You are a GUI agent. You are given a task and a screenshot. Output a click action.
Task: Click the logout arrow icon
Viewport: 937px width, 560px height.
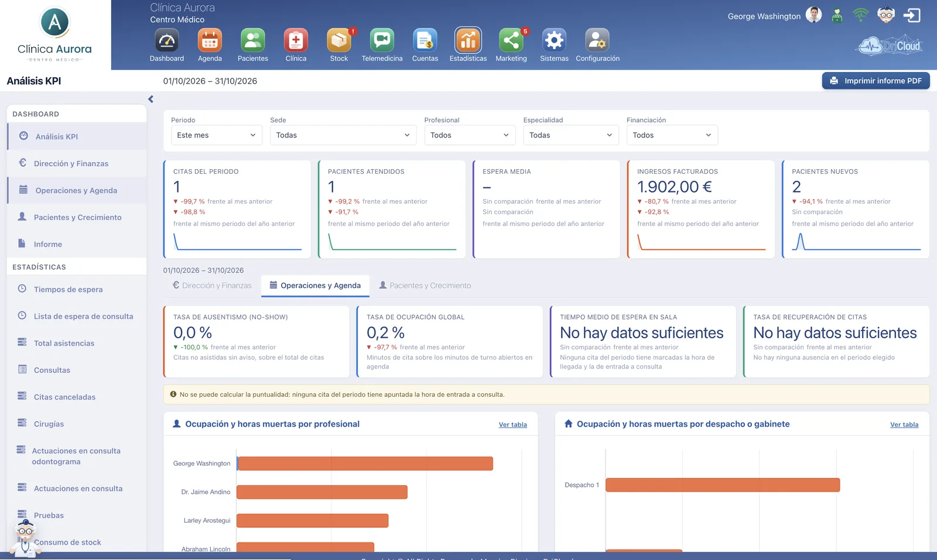point(912,15)
